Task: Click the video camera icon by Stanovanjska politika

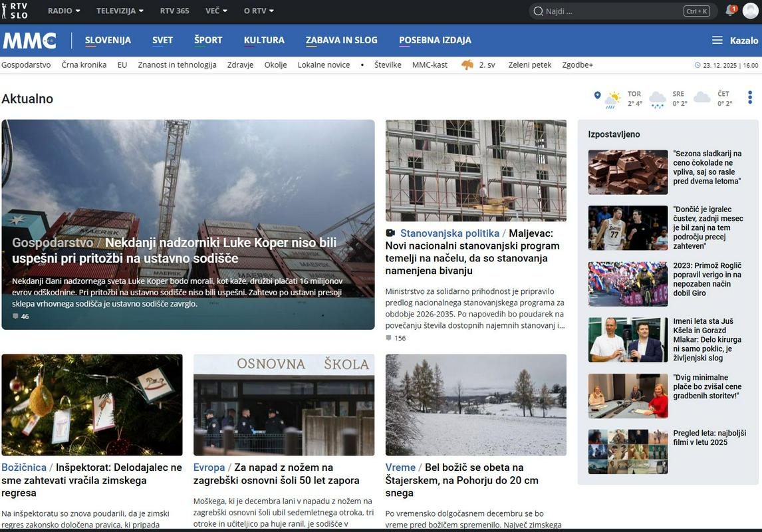Action: coord(390,233)
